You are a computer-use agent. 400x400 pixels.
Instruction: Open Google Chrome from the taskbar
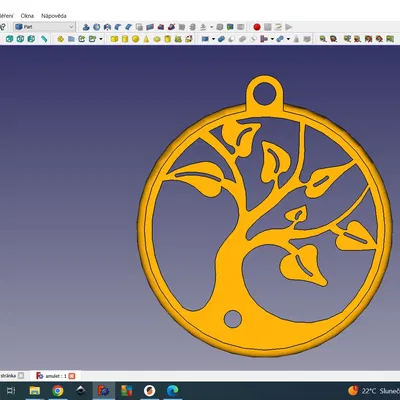(x=58, y=390)
